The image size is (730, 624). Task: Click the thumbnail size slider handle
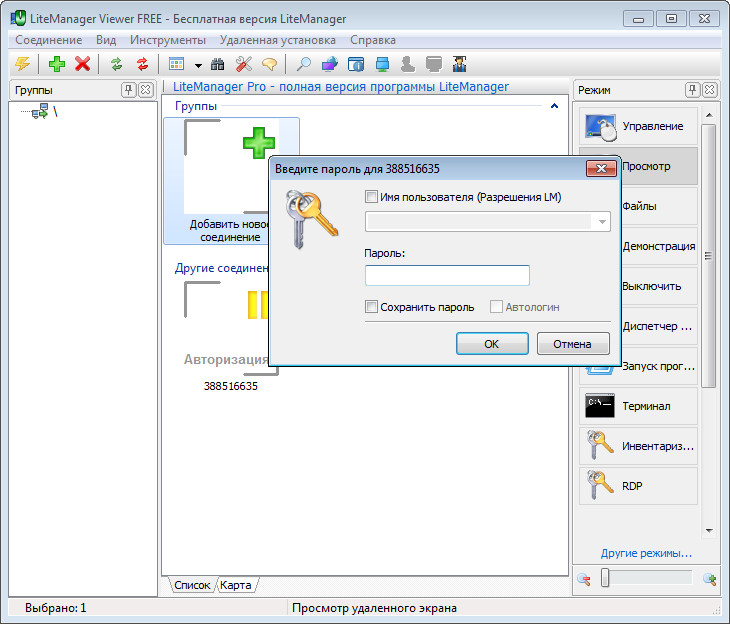tap(605, 578)
